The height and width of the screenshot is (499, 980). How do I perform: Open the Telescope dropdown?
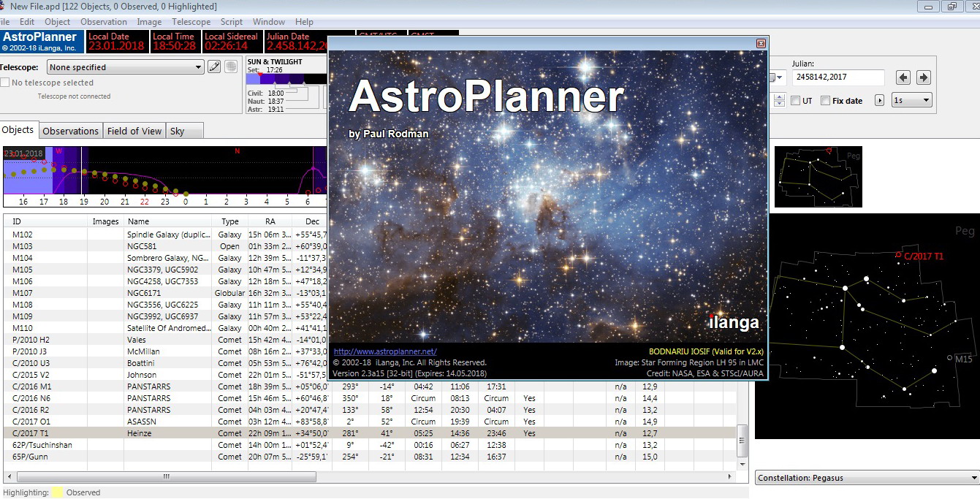[125, 67]
